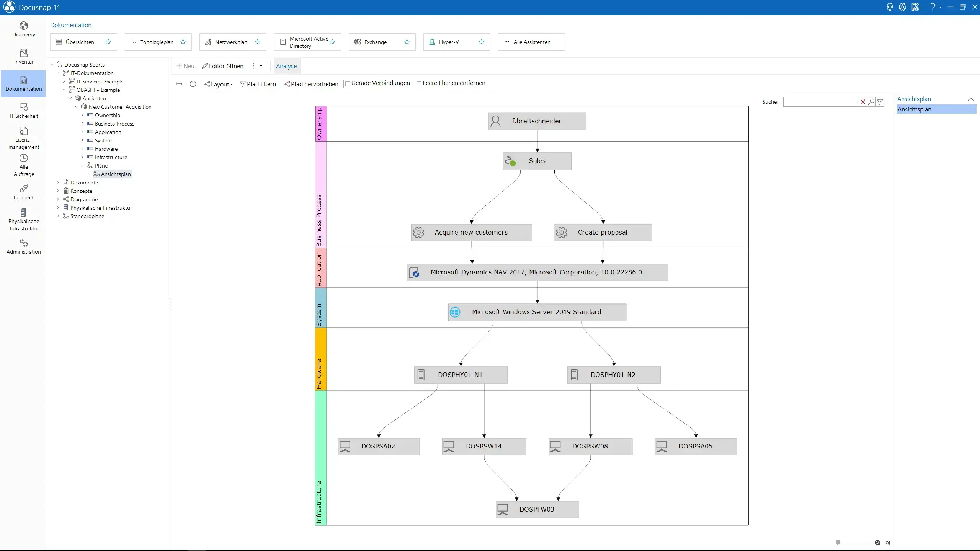
Task: Click the zoom slider handle
Action: coord(838,543)
